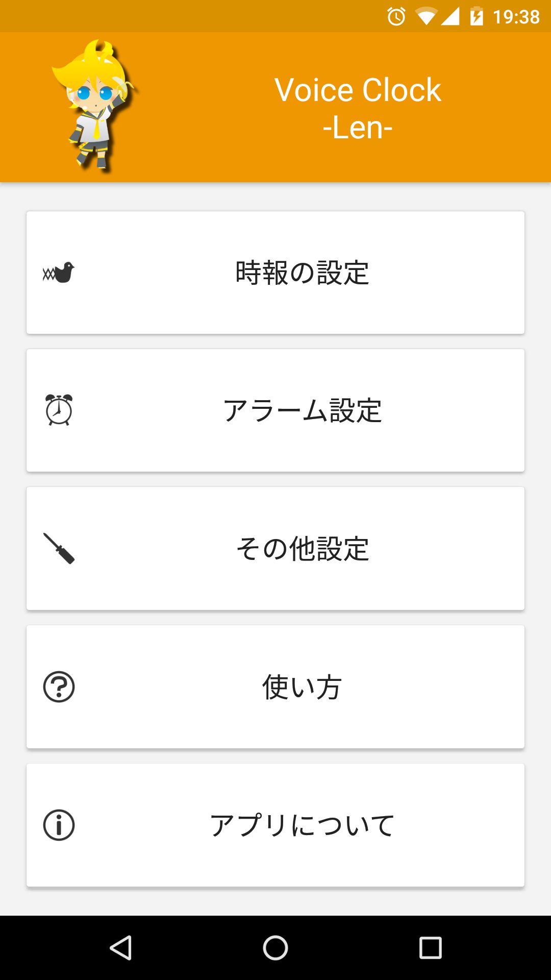Tap the screwdriver icon
Image resolution: width=551 pixels, height=980 pixels.
(x=59, y=548)
